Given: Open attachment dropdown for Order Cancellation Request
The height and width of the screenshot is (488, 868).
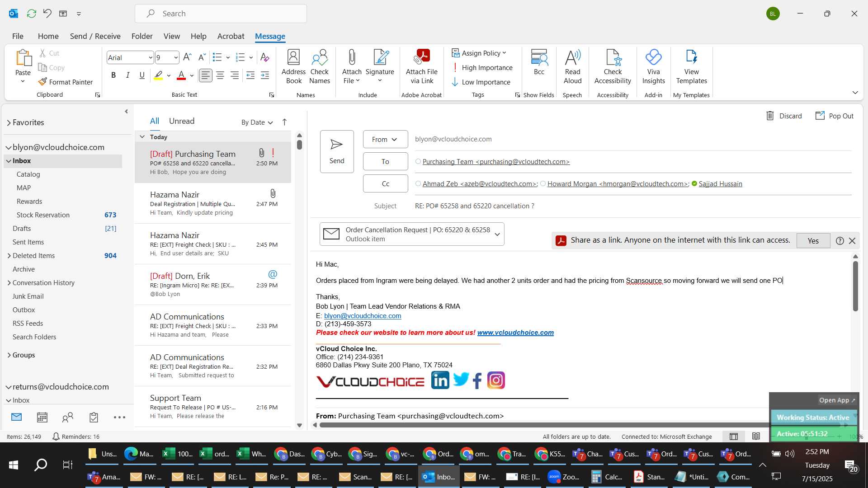Looking at the screenshot, I should (497, 234).
